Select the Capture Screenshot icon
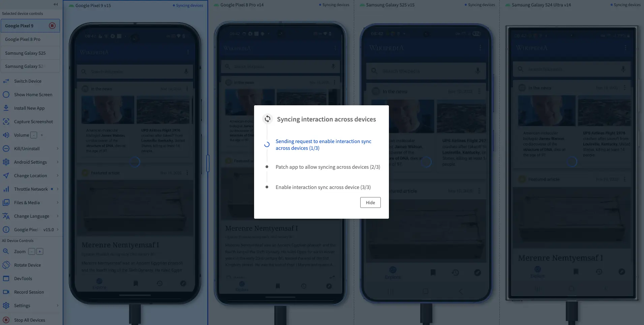Viewport: 644px width, 325px height. pyautogui.click(x=6, y=121)
